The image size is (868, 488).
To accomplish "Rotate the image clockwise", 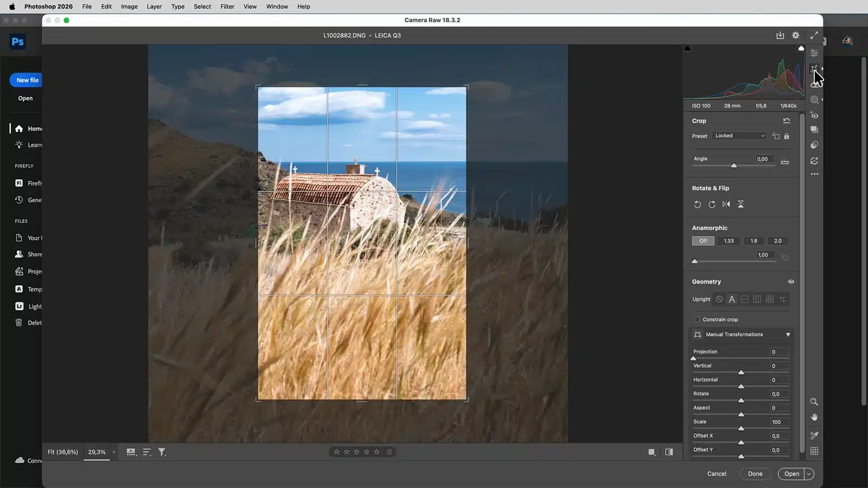I will tap(712, 204).
